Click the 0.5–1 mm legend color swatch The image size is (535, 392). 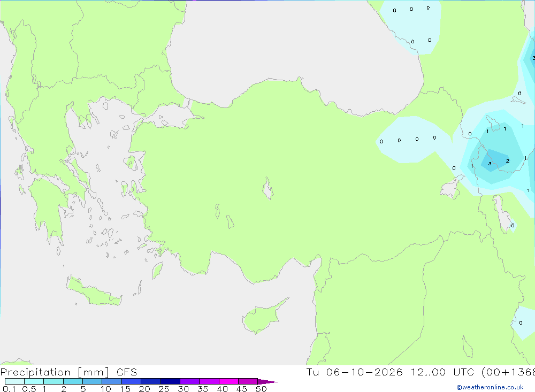(34, 381)
